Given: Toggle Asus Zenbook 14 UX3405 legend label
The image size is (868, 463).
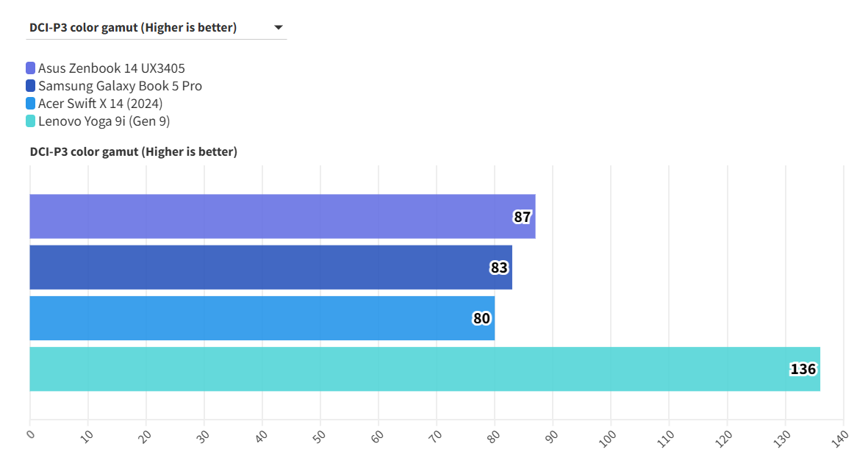Looking at the screenshot, I should [x=112, y=68].
